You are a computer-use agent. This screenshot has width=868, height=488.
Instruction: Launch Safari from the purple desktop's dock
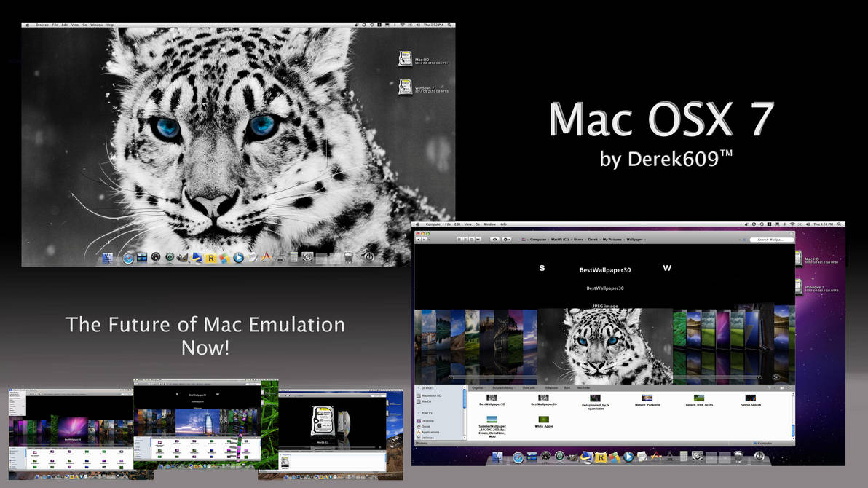[518, 457]
